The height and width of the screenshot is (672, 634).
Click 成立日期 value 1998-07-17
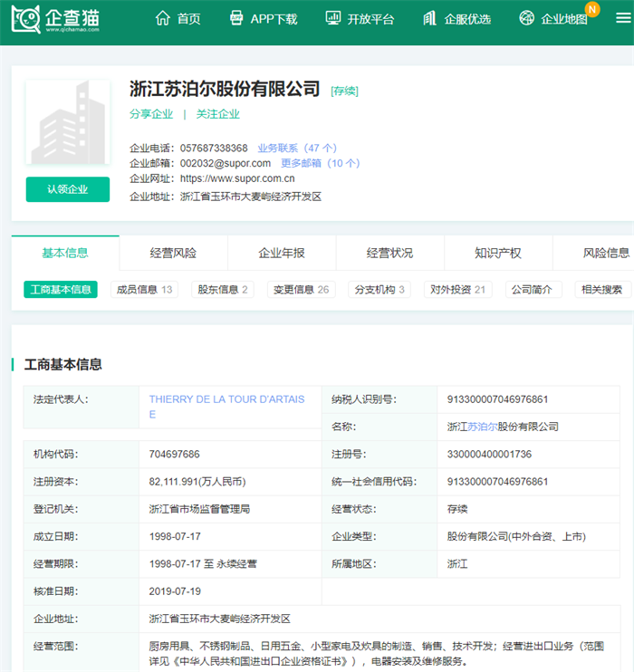pos(175,536)
